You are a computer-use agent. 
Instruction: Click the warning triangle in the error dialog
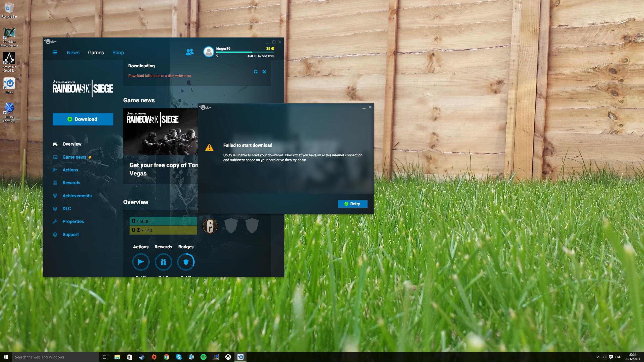coord(209,147)
